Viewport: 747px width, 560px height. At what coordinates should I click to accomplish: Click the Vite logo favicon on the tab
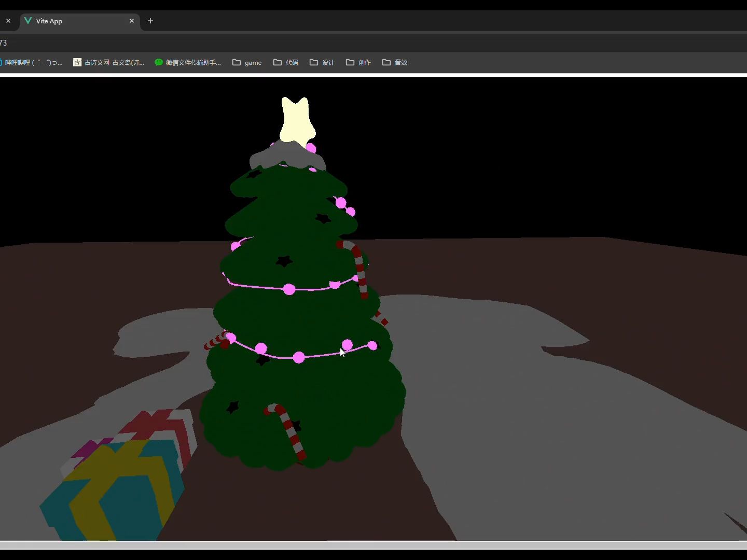click(x=27, y=21)
